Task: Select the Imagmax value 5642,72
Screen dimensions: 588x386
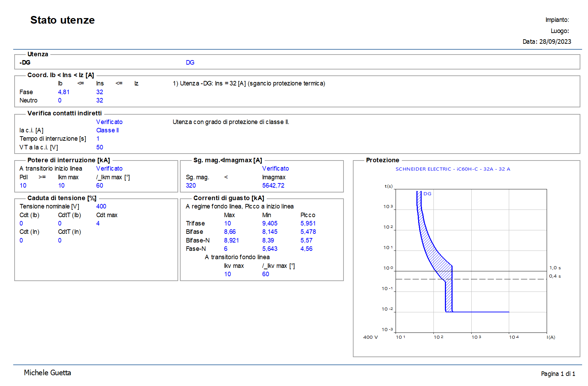Action: (273, 186)
